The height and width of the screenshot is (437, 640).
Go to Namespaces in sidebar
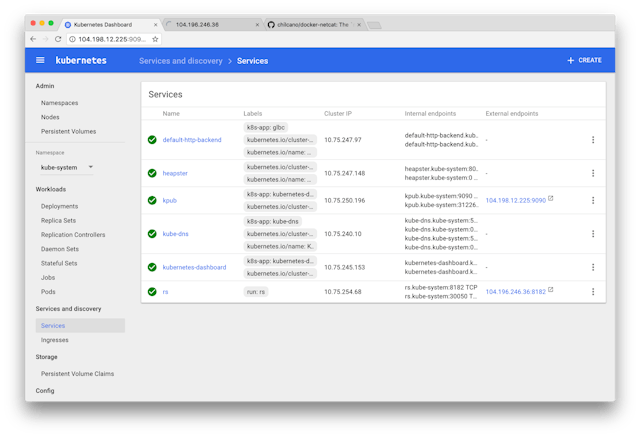[60, 103]
